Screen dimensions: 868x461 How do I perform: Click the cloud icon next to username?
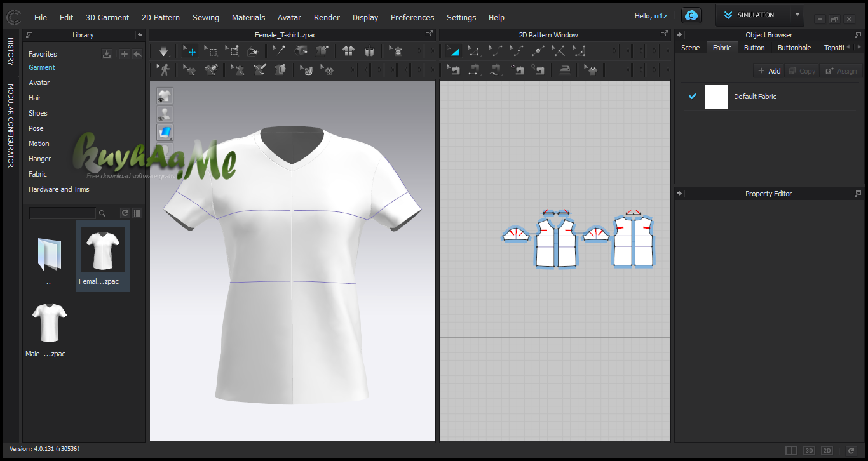tap(691, 16)
